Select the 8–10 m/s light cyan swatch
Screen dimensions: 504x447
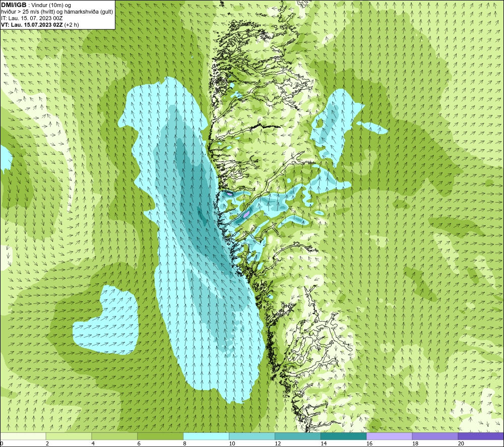206,436
